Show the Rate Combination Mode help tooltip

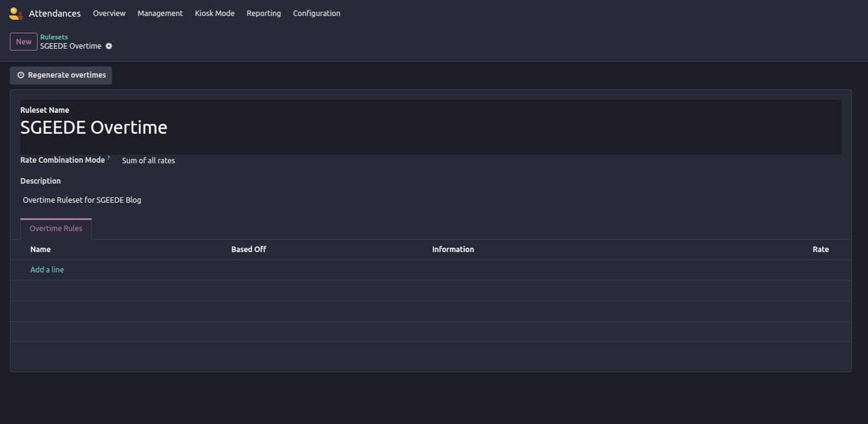(109, 158)
